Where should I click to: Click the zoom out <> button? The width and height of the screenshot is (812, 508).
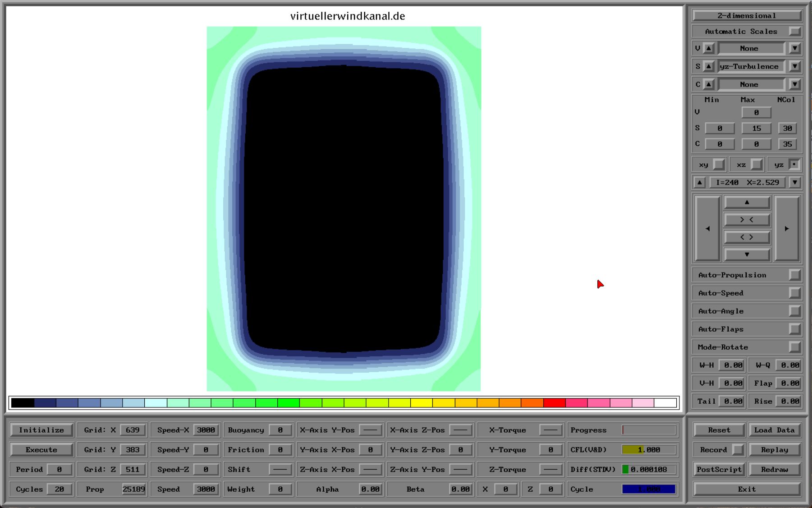pos(747,237)
